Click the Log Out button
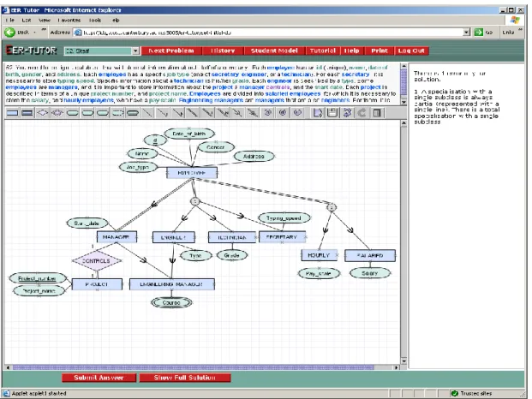 (x=411, y=51)
